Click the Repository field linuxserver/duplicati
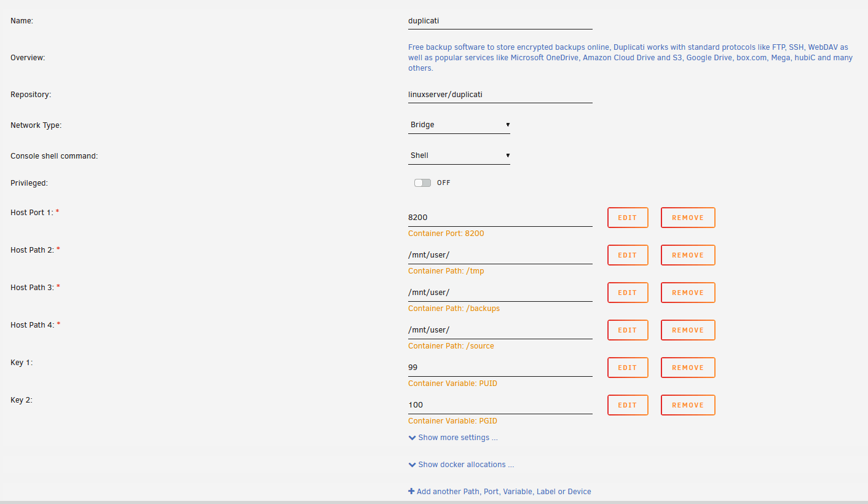 pos(500,95)
